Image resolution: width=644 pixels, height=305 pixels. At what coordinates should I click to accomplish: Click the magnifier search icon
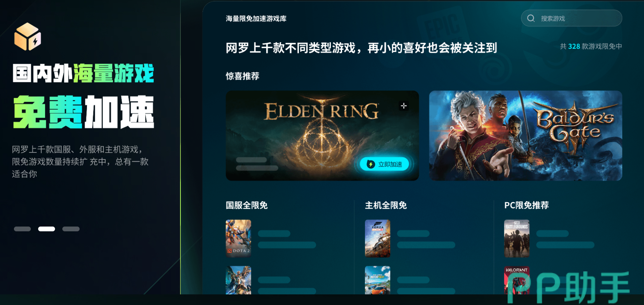[x=531, y=18]
